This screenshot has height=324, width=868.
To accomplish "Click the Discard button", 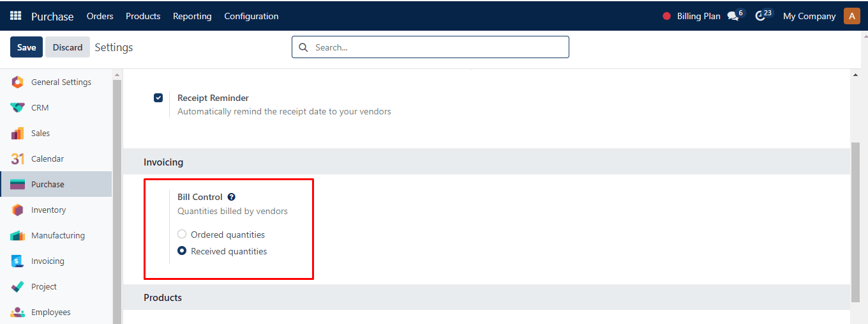I will 68,47.
